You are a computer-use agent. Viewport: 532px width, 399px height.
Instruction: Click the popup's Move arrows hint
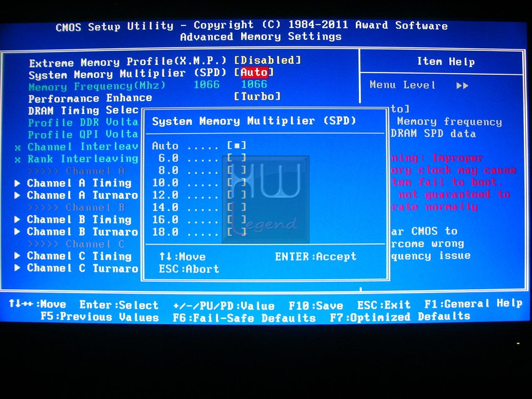tap(182, 257)
